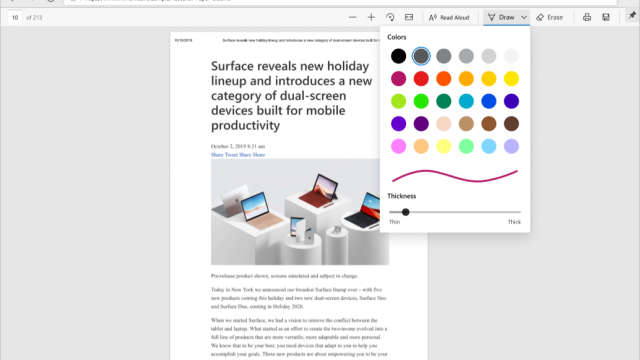Screen dimensions: 640x360
Task: Print the PDF document
Action: pos(587,18)
